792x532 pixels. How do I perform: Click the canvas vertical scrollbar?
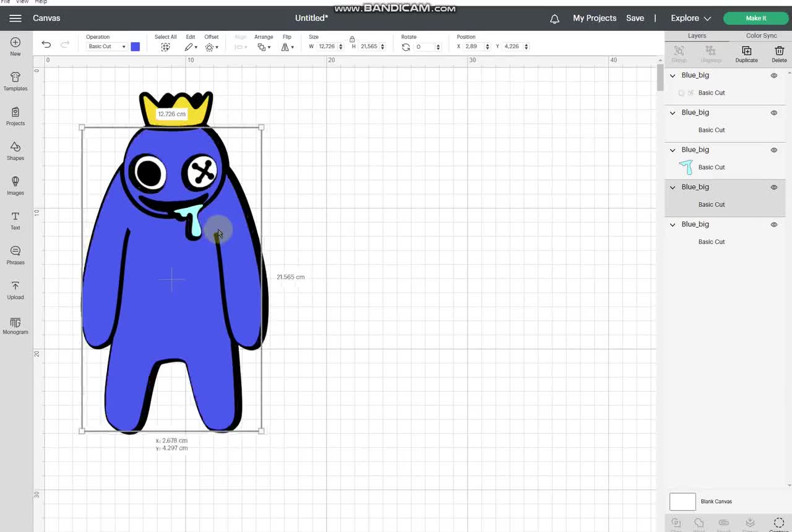click(x=660, y=77)
